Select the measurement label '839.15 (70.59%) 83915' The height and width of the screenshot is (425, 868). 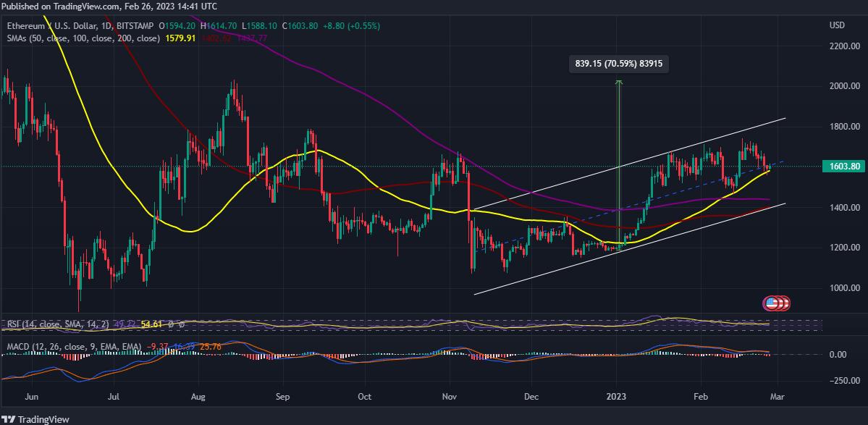[x=619, y=64]
